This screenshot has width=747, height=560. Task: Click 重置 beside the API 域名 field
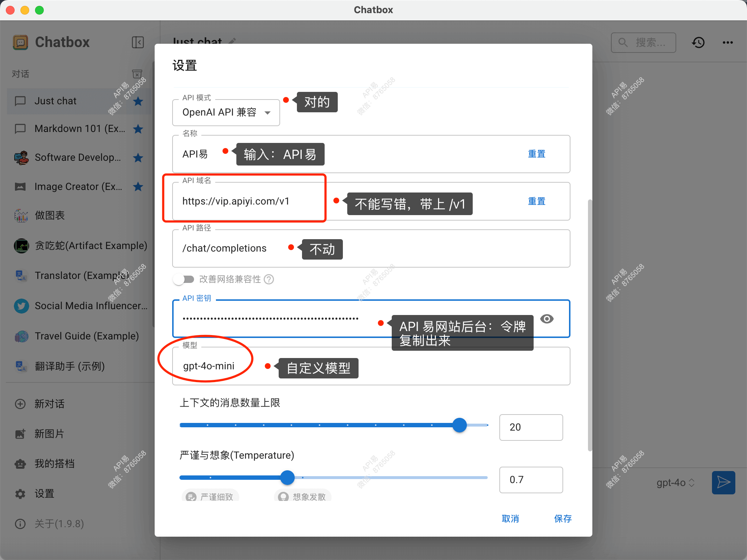coord(537,201)
